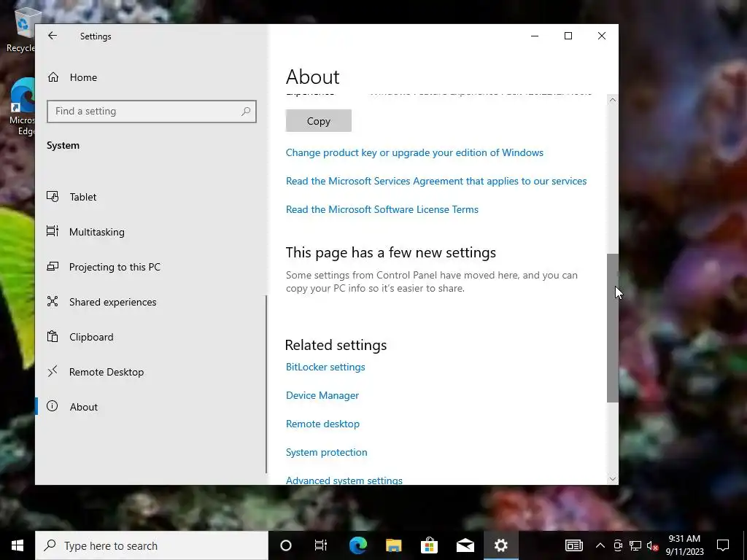Open the clock and date flyout

tap(684, 545)
